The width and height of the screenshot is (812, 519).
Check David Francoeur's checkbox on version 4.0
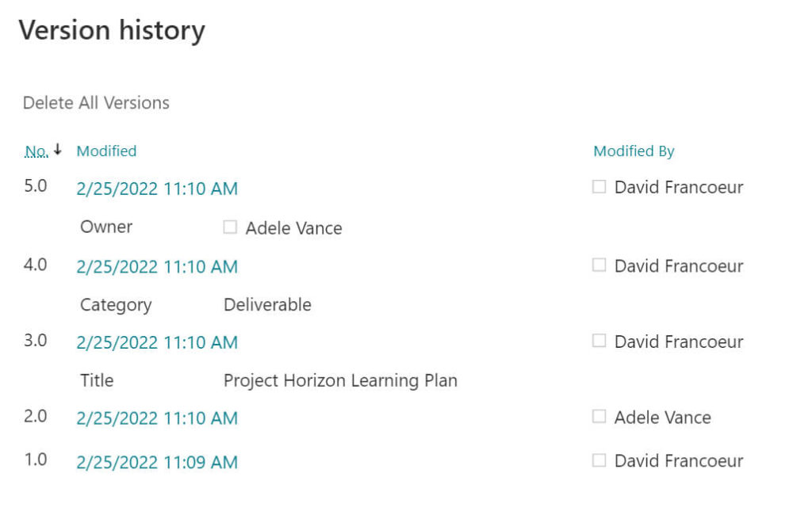[599, 265]
